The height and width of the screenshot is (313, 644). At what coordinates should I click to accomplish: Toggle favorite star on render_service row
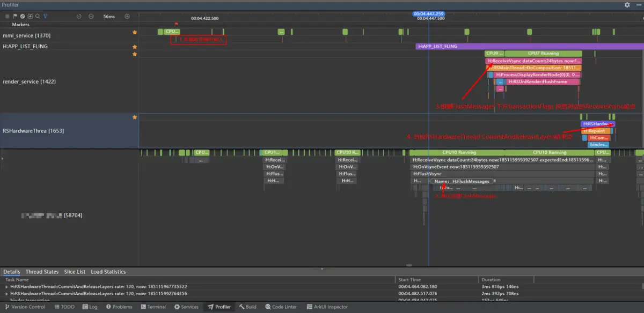(x=135, y=54)
